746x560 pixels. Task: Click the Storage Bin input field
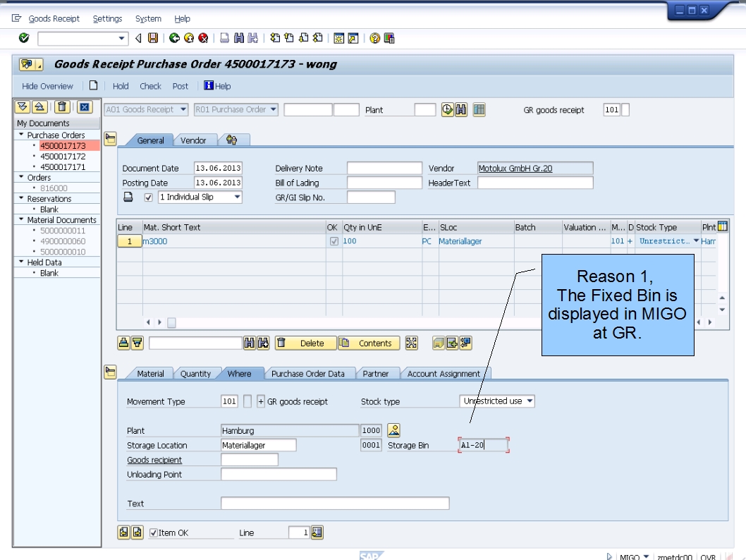point(484,445)
